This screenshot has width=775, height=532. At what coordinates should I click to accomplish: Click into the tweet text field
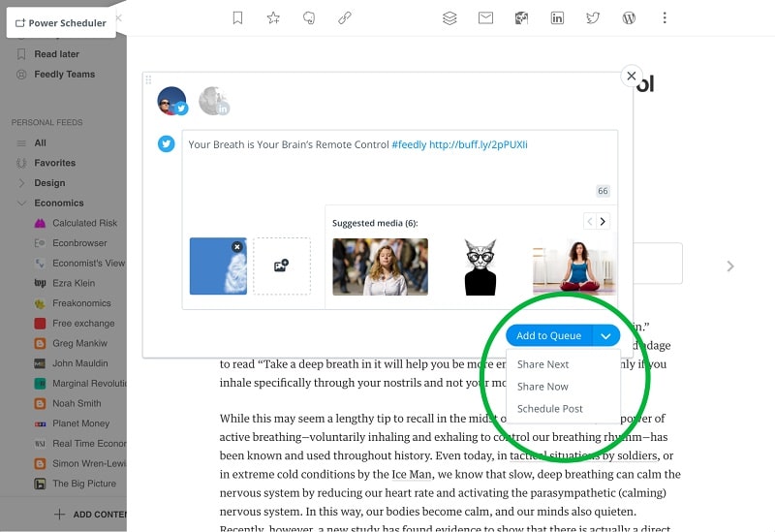pyautogui.click(x=399, y=166)
